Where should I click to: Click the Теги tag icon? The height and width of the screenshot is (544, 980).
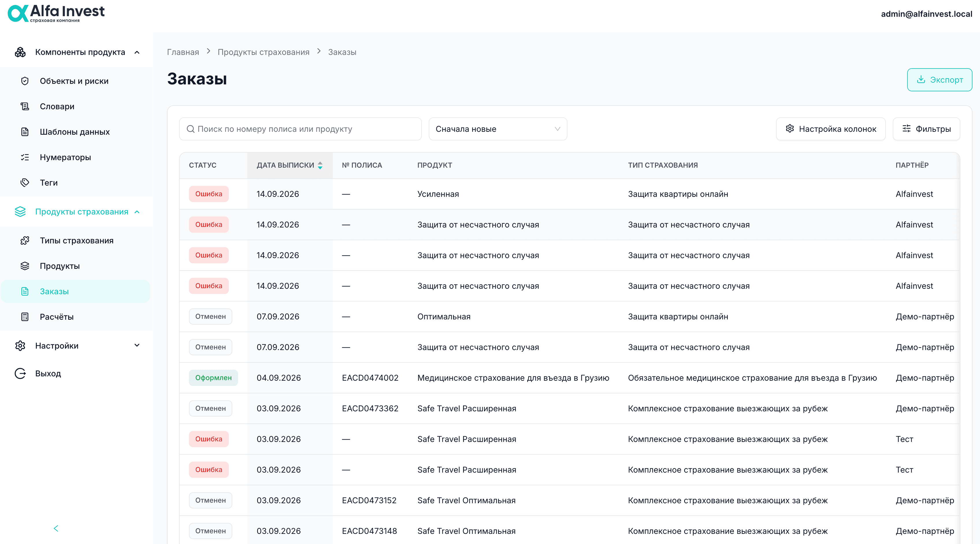(25, 183)
